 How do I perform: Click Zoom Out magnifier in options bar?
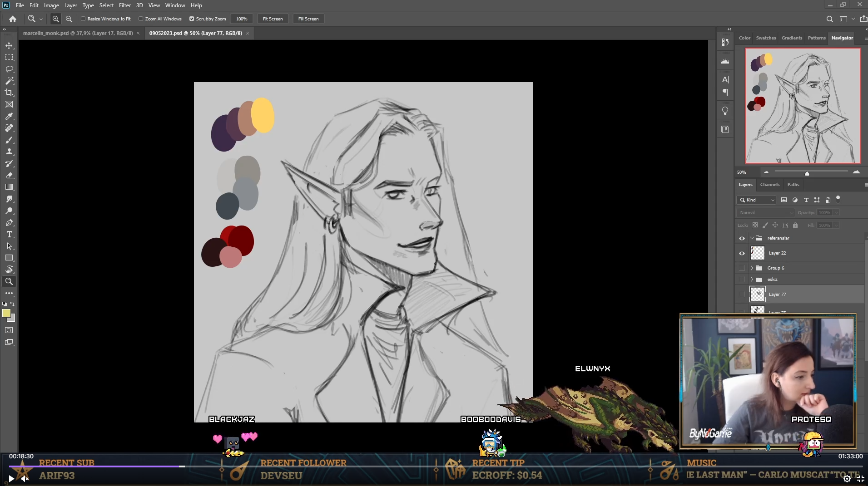(69, 19)
